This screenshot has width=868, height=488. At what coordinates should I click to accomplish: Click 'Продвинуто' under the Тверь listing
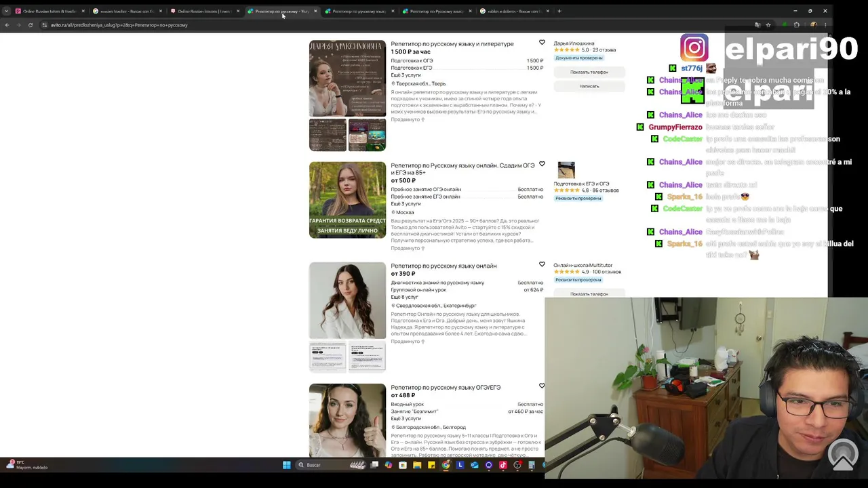click(408, 119)
